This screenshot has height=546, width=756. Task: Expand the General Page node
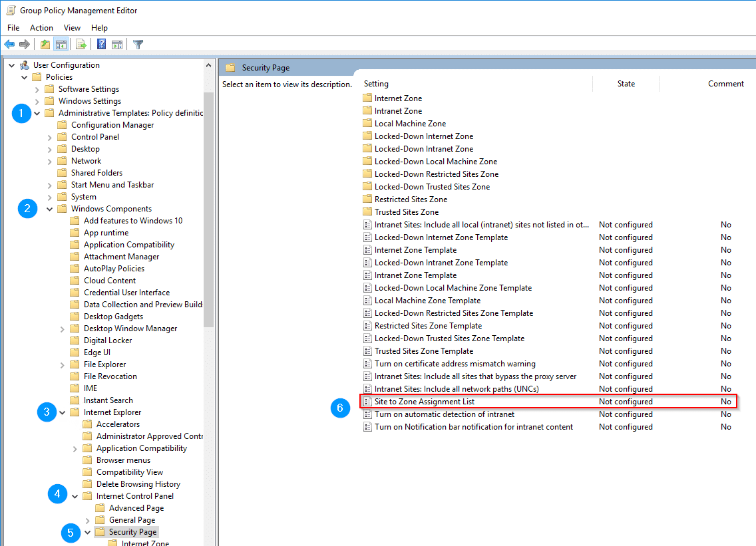(x=87, y=520)
